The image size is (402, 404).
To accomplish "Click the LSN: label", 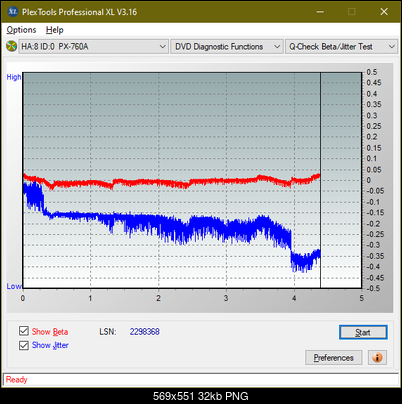I will [108, 332].
